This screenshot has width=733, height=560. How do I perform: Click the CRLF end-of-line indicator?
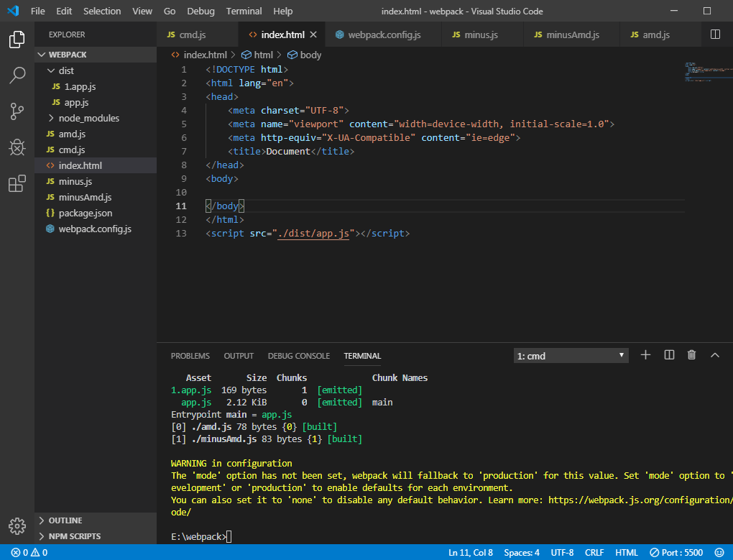point(594,553)
